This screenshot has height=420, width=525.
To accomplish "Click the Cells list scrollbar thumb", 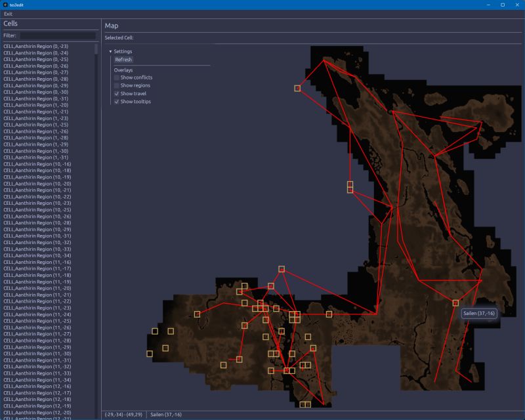I will 96,49.
